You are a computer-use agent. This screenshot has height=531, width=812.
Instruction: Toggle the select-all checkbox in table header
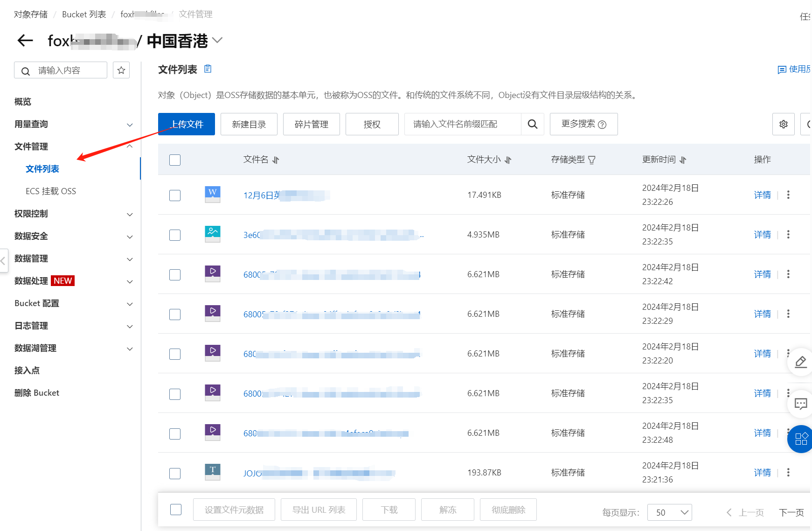click(175, 160)
